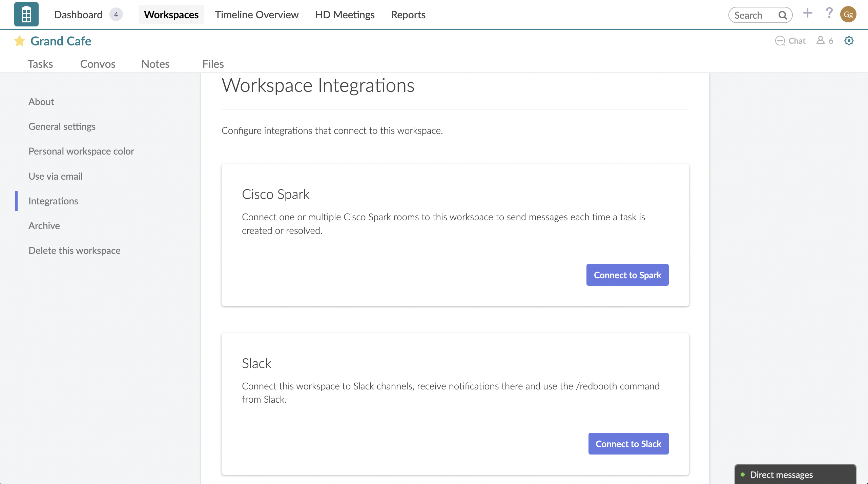This screenshot has height=484, width=868.
Task: Go to the Dashboard tab
Action: point(78,15)
